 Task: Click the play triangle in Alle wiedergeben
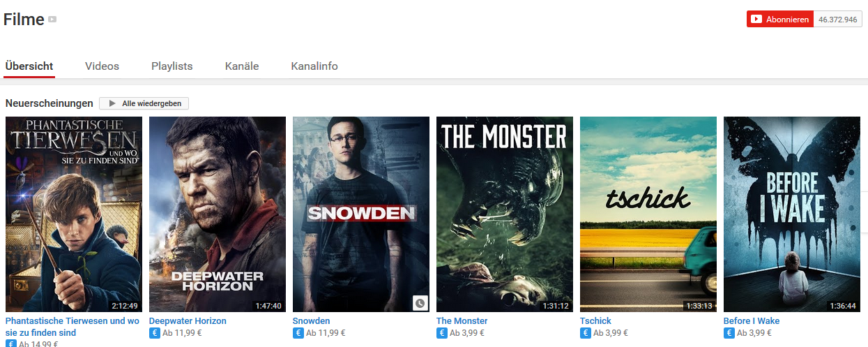(x=112, y=103)
